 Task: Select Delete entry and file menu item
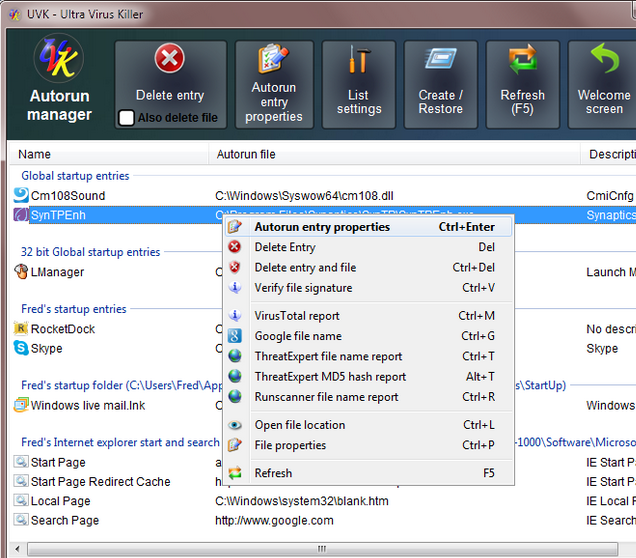[367, 267]
